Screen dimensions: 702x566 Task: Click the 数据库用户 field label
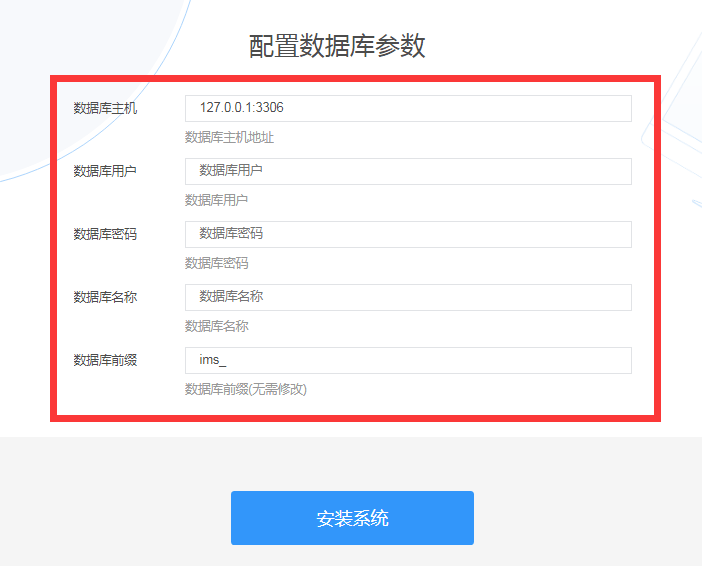[x=105, y=171]
